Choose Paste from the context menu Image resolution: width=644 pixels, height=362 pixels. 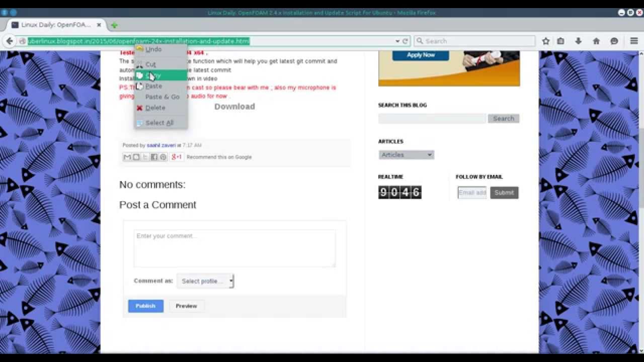click(160, 86)
